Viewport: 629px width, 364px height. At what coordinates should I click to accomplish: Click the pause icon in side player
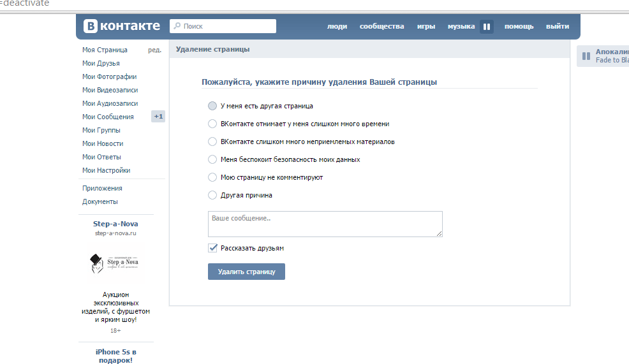pyautogui.click(x=586, y=56)
